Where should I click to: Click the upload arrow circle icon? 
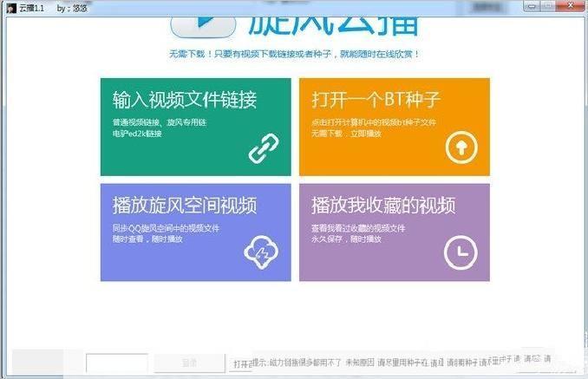(461, 147)
